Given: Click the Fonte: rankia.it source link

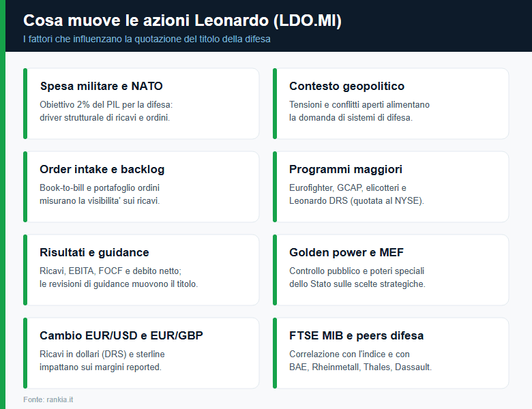Looking at the screenshot, I should (48, 399).
